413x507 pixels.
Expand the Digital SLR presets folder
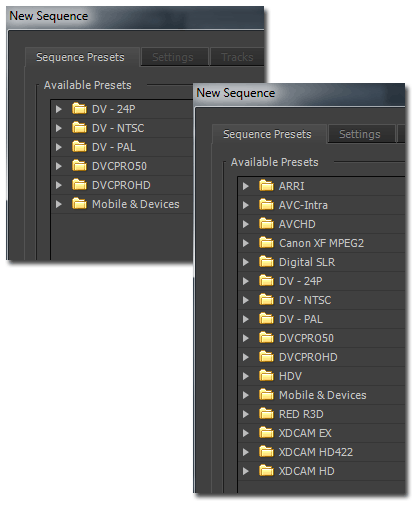pos(246,262)
